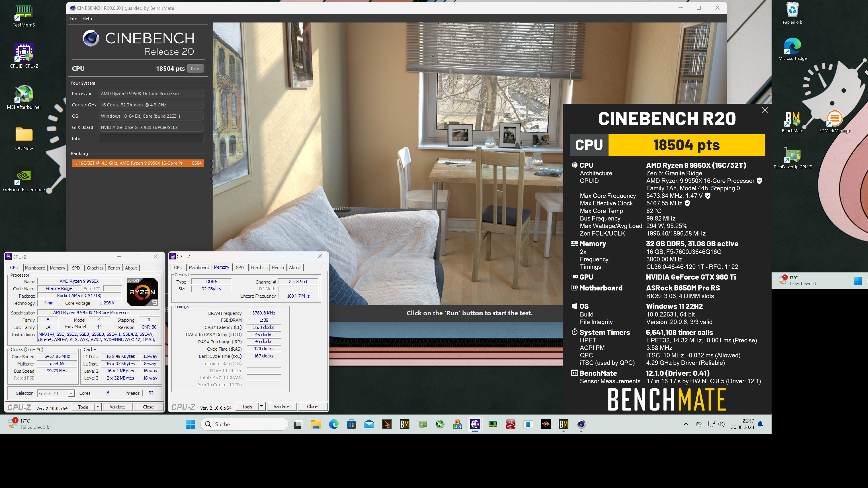This screenshot has height=488, width=868.
Task: Click the Suche search box on taskbar
Action: 245,424
